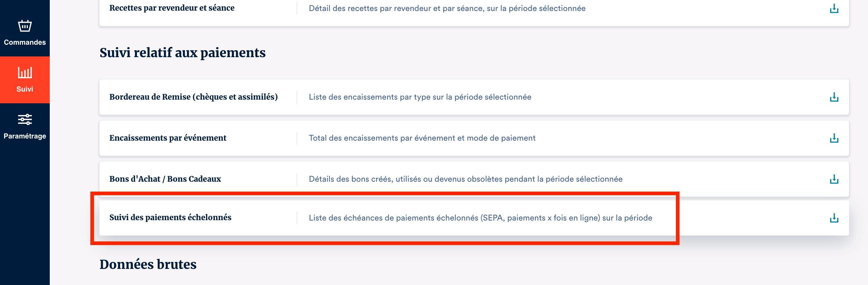
Task: Download Bons d'Achat / Bons Cadeaux report
Action: tap(834, 179)
